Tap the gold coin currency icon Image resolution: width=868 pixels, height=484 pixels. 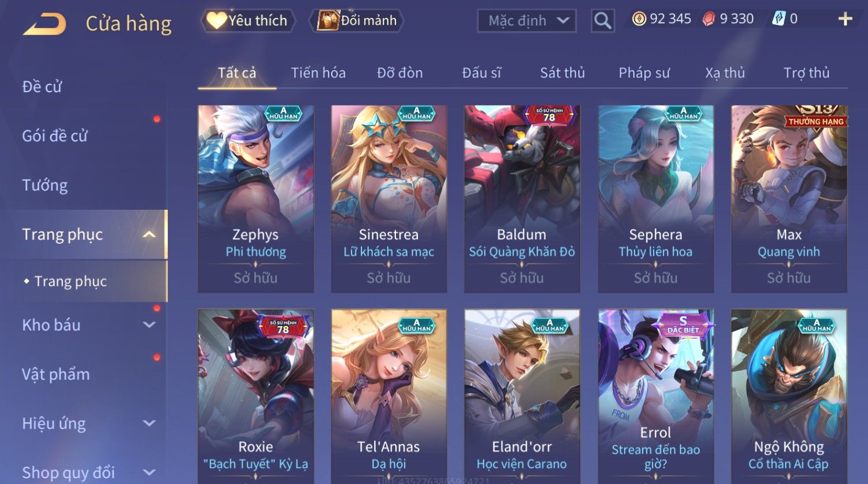(x=639, y=19)
